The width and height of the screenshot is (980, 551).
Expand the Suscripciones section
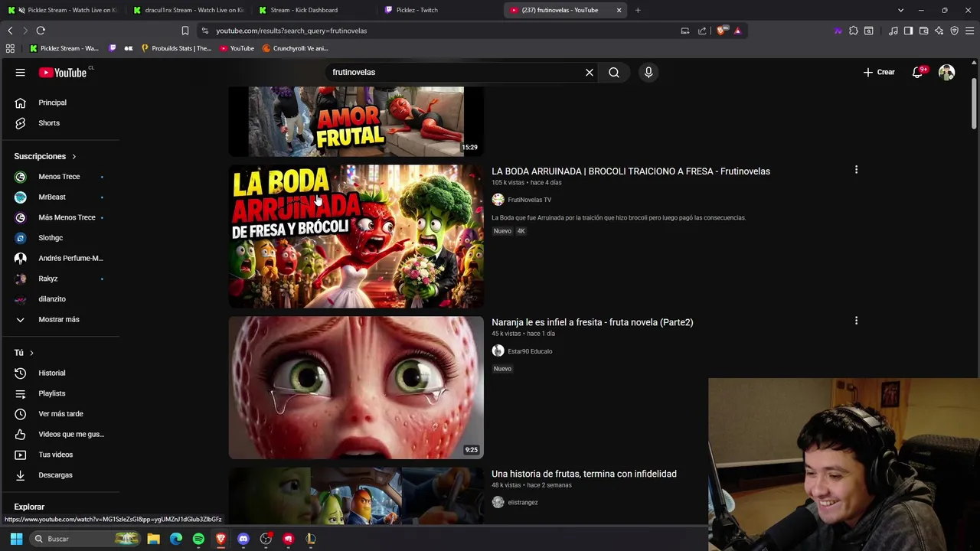point(45,156)
